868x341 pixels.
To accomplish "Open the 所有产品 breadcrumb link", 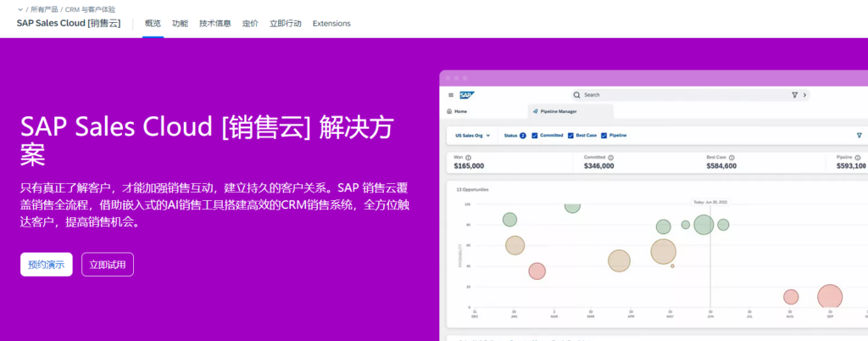I will tap(44, 9).
